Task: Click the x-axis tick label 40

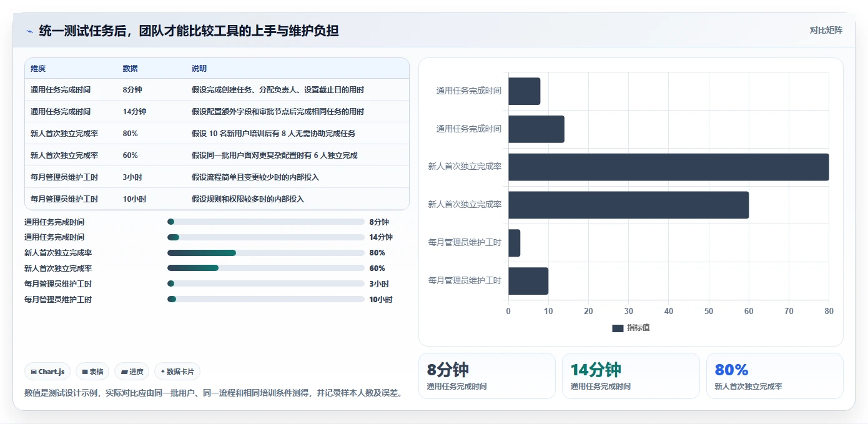Action: 669,311
